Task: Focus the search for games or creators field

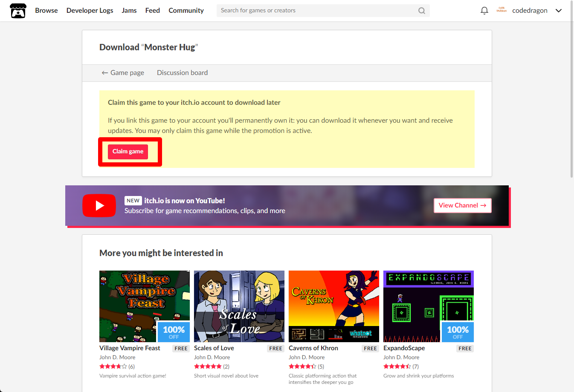Action: 323,11
